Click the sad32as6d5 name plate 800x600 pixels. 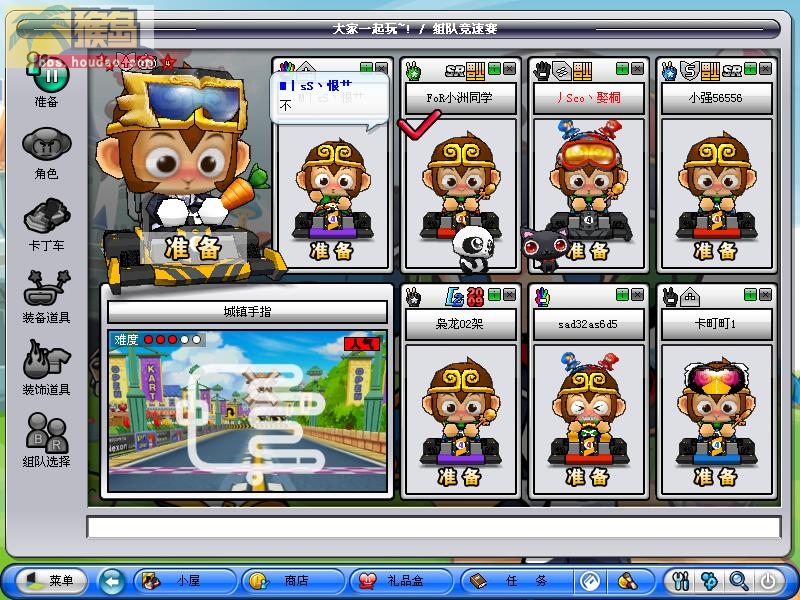pos(588,324)
